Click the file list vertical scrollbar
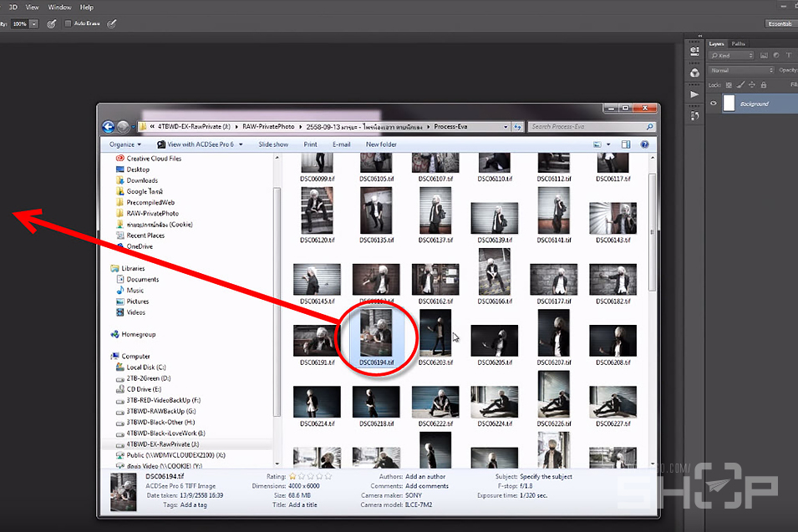The width and height of the screenshot is (798, 532). click(x=652, y=232)
